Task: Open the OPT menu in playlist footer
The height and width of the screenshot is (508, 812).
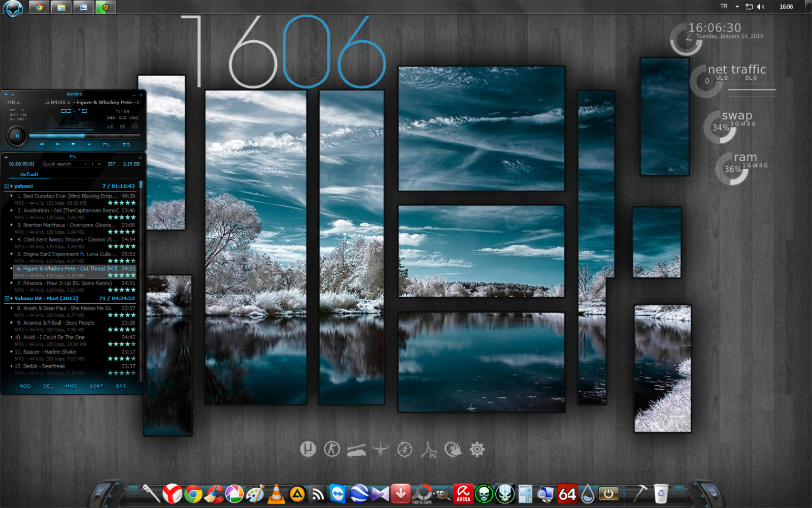Action: click(120, 386)
